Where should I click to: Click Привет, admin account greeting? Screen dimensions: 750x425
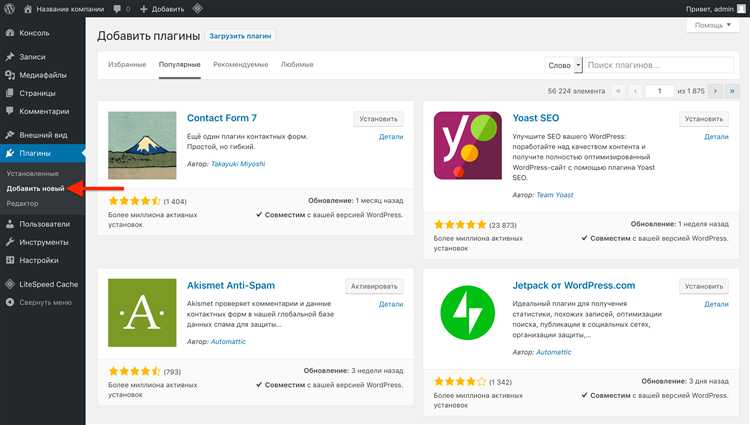click(x=709, y=9)
